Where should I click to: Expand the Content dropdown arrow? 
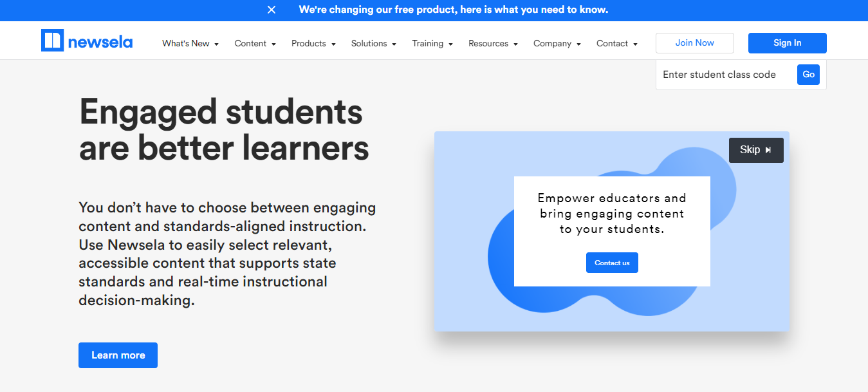pos(273,44)
